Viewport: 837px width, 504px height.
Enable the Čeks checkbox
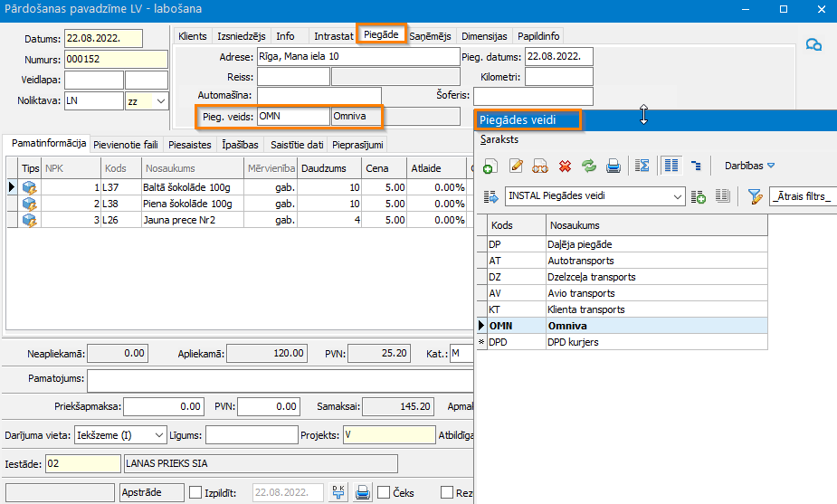(384, 492)
